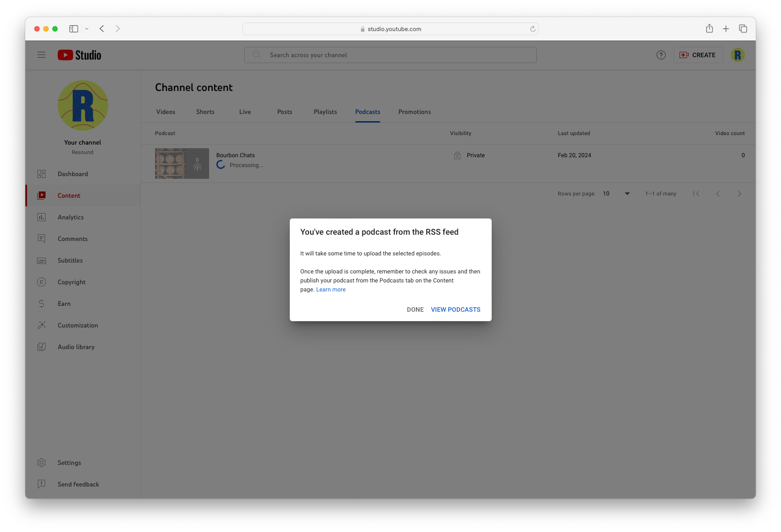Open the Earn dollar icon

click(x=41, y=304)
